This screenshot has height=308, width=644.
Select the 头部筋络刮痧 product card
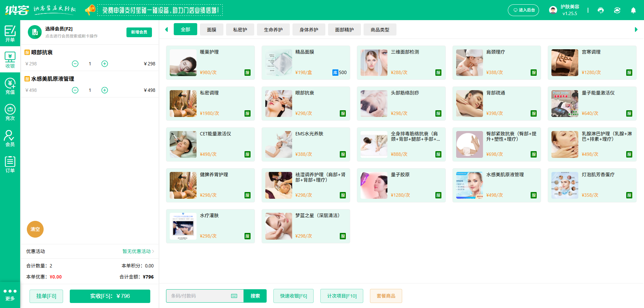pos(401,104)
